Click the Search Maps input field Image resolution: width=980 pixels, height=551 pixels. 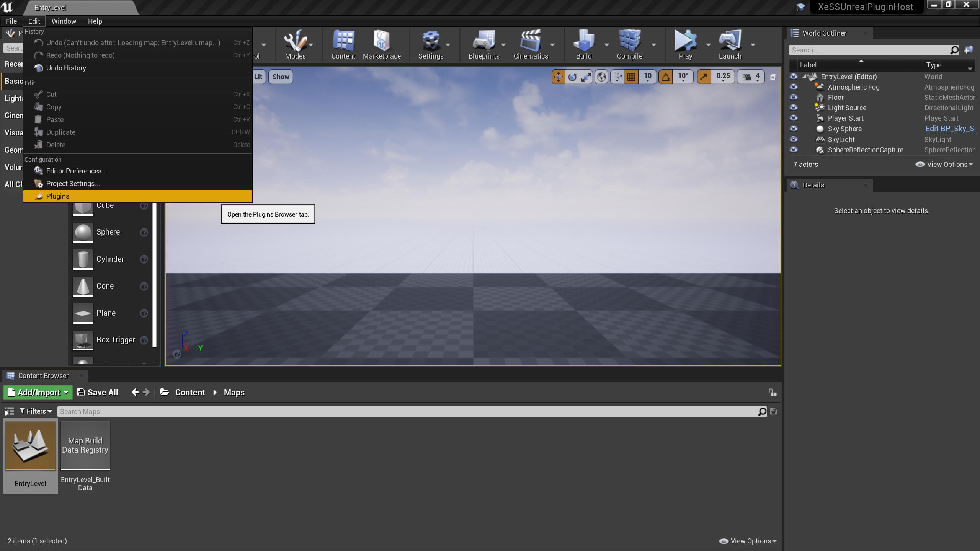[x=408, y=411]
